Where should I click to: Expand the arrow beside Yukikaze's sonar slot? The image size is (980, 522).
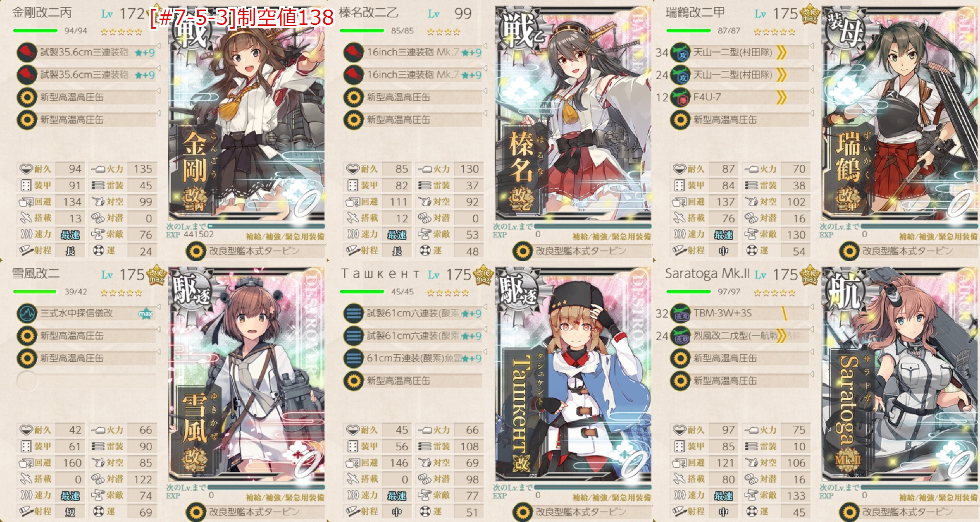click(158, 307)
